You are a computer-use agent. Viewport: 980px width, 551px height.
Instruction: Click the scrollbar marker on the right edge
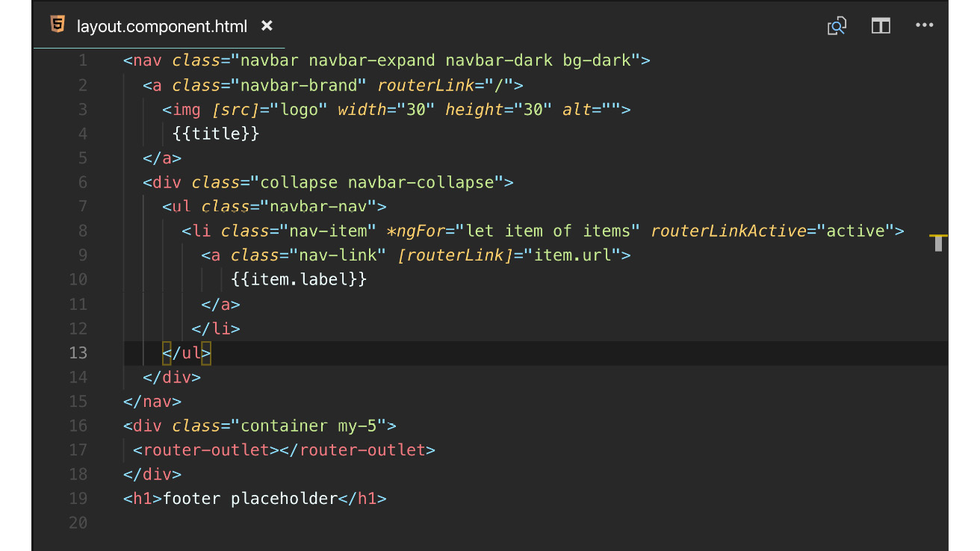click(939, 242)
